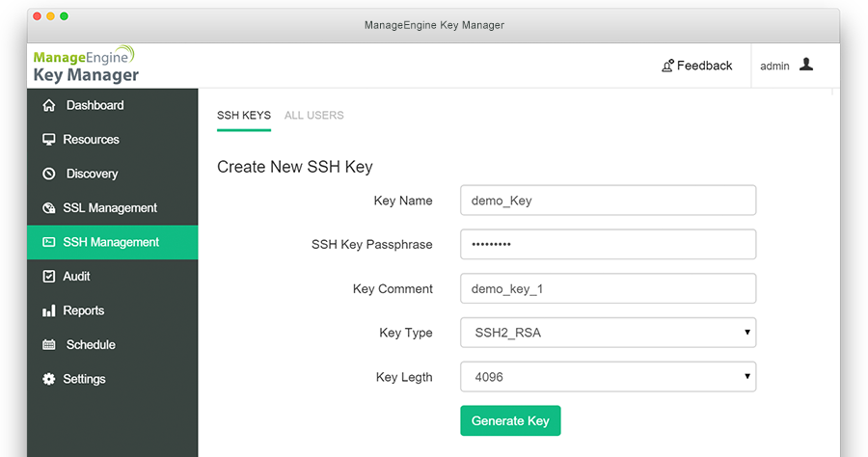Click the Reports bar chart icon

[x=49, y=311]
